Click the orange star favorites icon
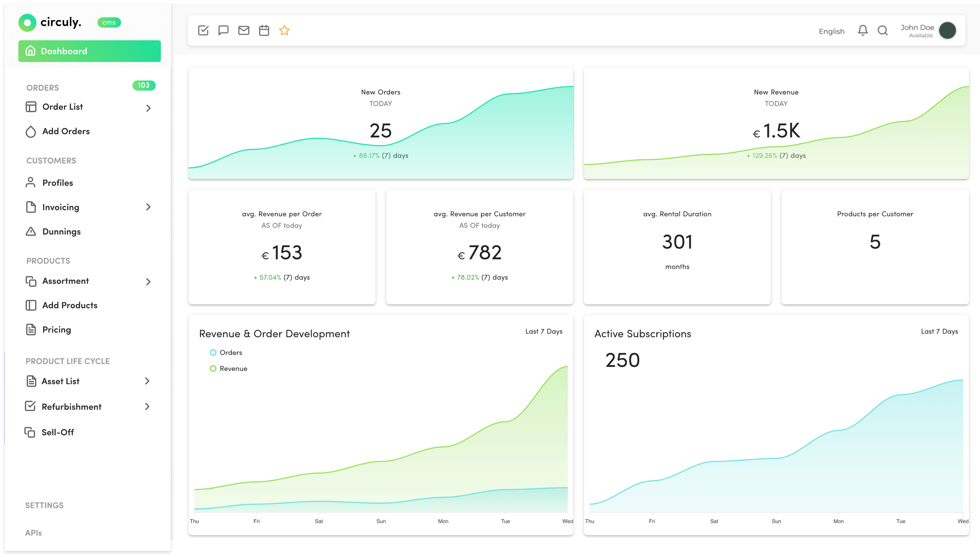Image resolution: width=980 pixels, height=557 pixels. pyautogui.click(x=284, y=30)
